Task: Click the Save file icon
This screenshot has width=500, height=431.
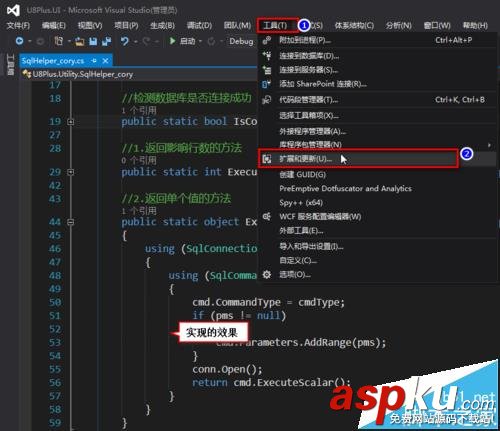Action: (x=93, y=41)
